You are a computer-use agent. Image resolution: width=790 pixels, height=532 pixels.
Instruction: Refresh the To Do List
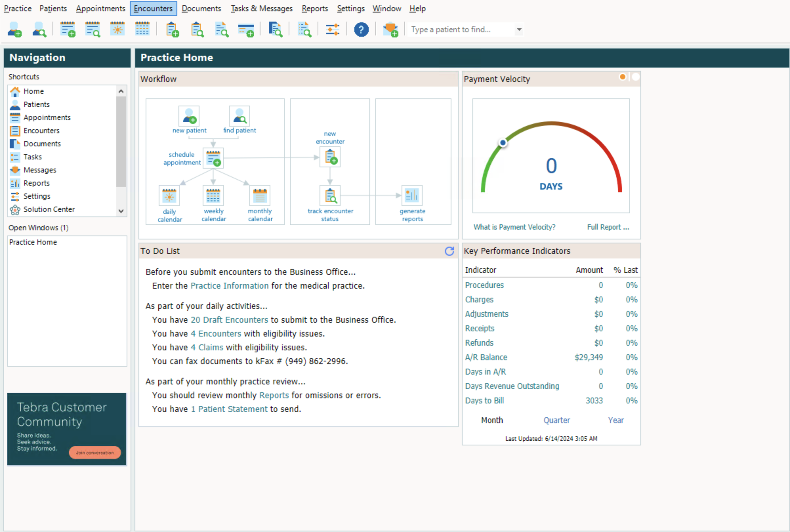point(449,251)
